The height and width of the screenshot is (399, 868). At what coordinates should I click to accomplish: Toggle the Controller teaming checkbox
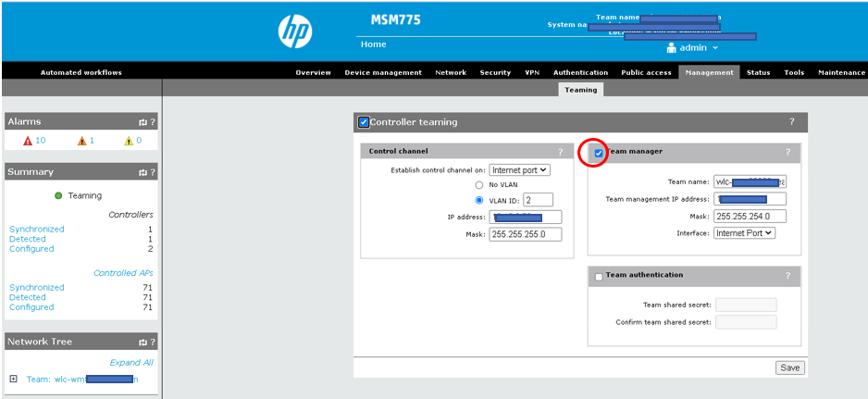click(x=364, y=122)
